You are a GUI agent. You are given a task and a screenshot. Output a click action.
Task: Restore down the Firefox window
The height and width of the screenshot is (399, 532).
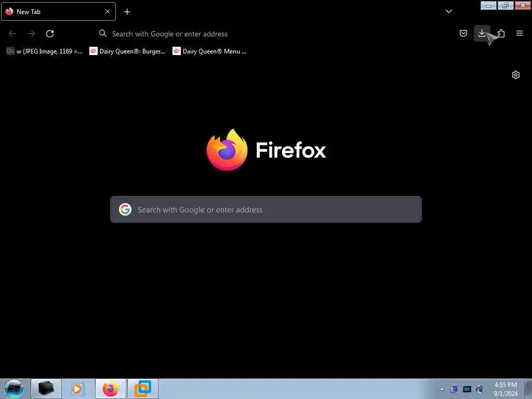click(506, 5)
